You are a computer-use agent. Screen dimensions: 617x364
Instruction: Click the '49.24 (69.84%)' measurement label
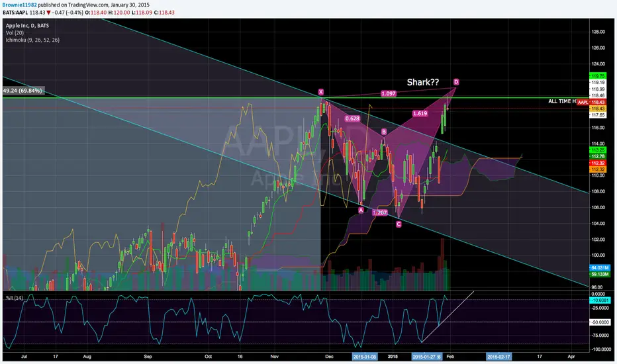[x=23, y=91]
